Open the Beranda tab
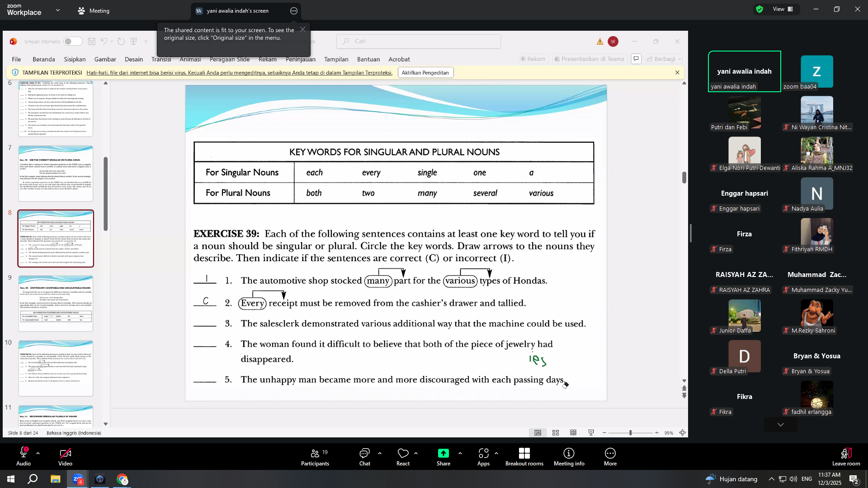Screen dimensions: 868x488 [x=43, y=59]
